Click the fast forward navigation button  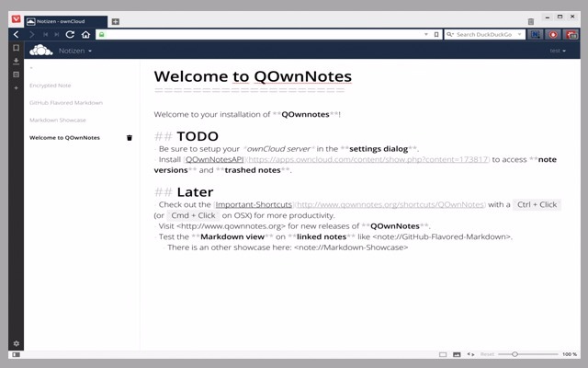click(57, 35)
